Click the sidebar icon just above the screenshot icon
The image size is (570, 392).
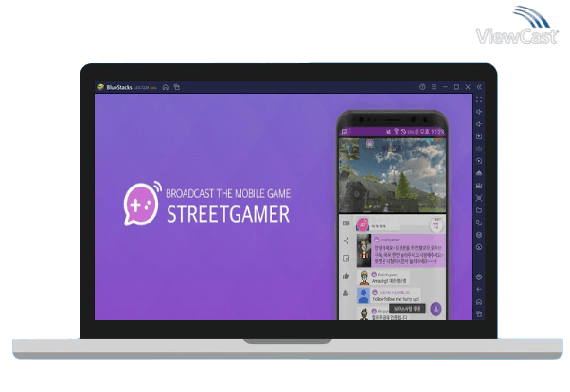point(479,186)
